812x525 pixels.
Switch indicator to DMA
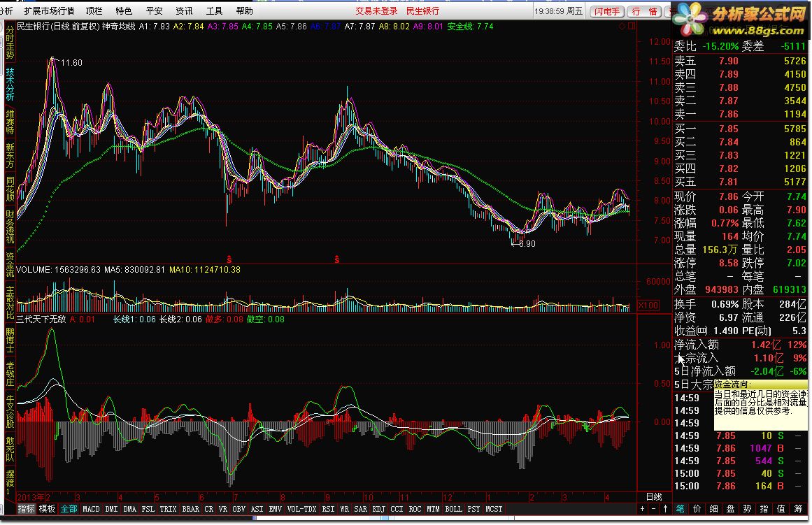pos(129,509)
